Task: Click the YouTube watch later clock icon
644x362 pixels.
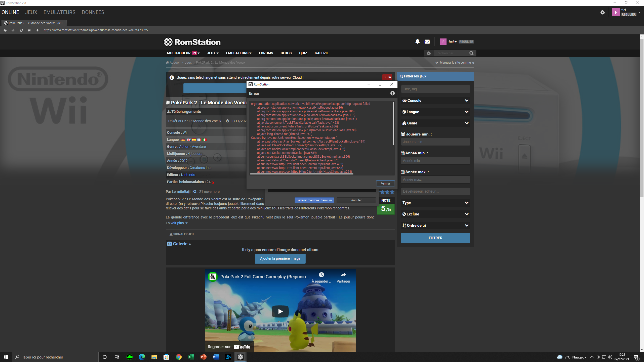Action: pos(321,275)
